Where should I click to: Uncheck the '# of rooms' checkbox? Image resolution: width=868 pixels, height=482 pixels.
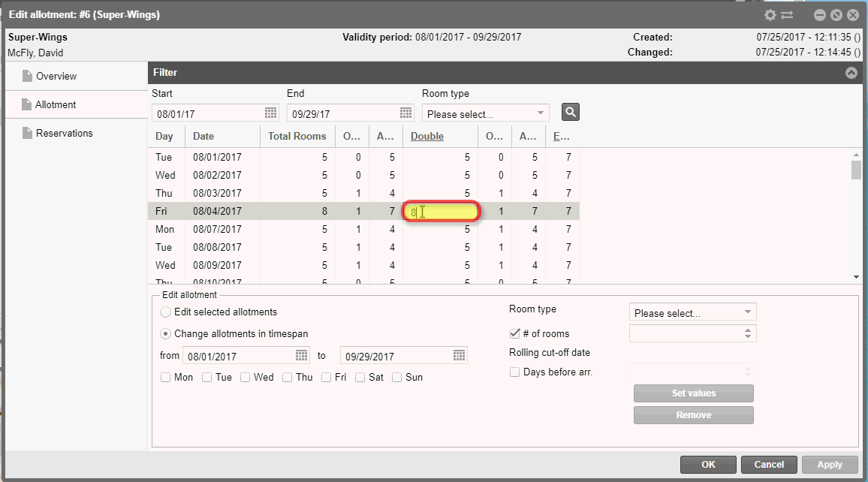point(515,333)
